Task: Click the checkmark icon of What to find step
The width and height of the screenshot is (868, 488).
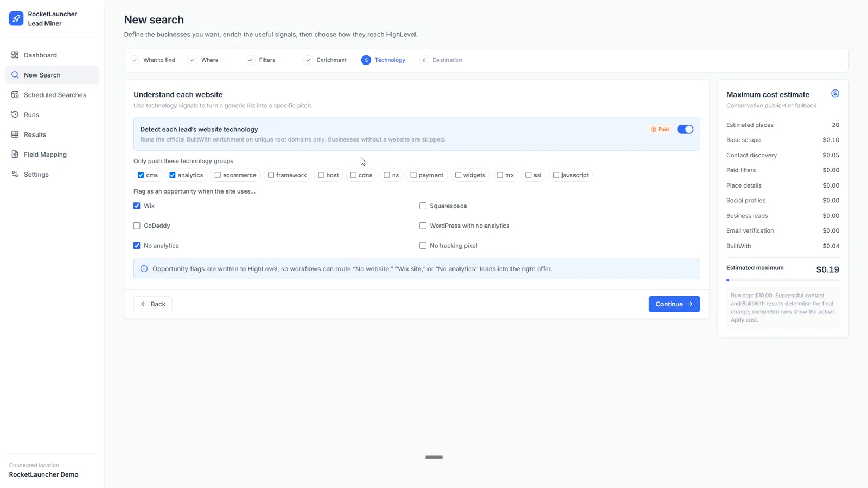Action: (135, 60)
